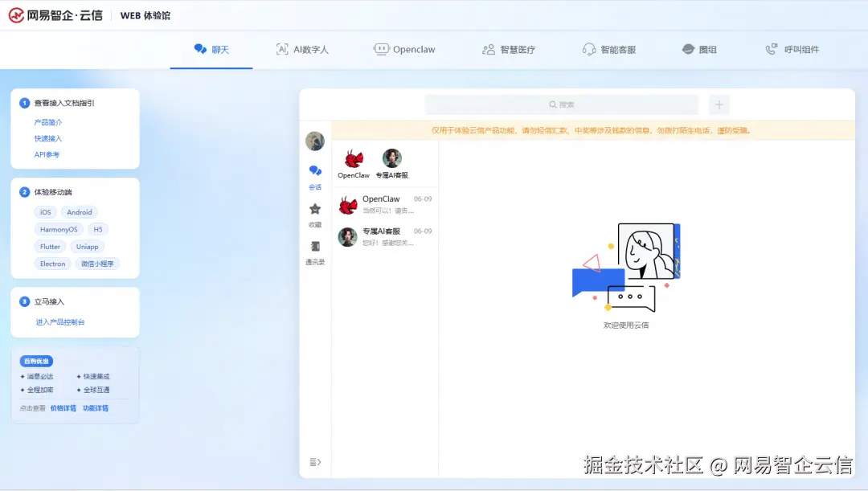Click the 快速集成 feature text
This screenshot has height=491, width=868.
coord(96,376)
